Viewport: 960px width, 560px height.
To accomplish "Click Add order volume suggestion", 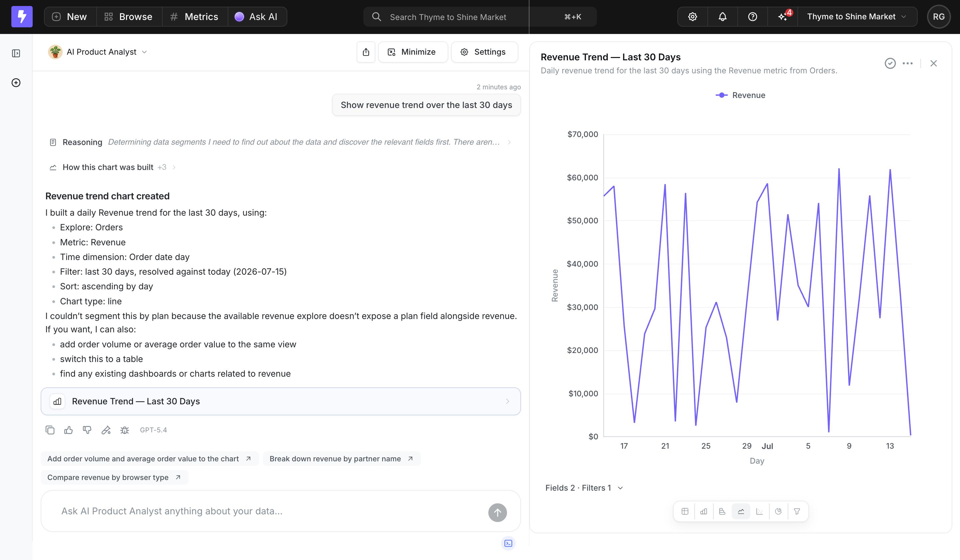I will [x=149, y=459].
